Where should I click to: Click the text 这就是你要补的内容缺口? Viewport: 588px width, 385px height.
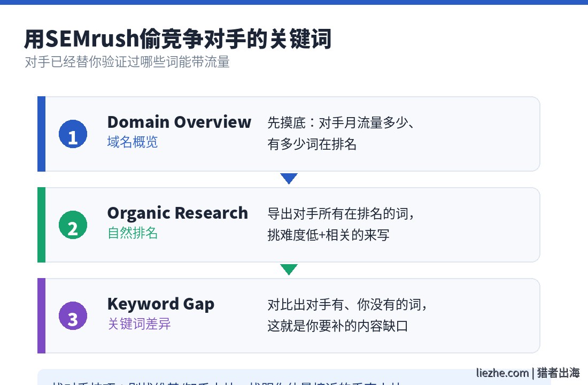click(x=337, y=326)
